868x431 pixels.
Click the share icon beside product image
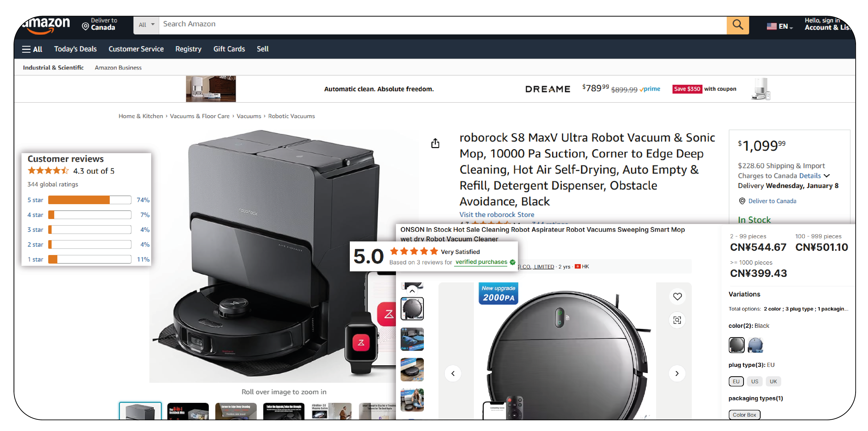(435, 143)
